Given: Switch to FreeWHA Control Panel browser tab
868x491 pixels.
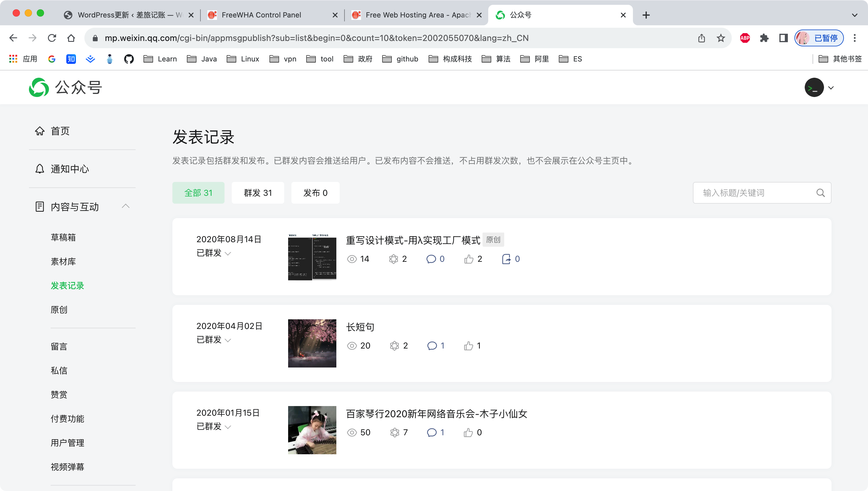Looking at the screenshot, I should [261, 15].
